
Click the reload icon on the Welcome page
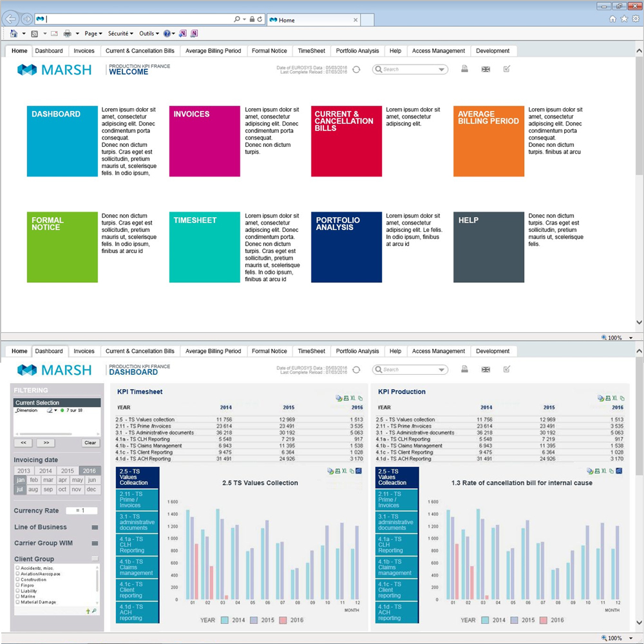point(357,70)
